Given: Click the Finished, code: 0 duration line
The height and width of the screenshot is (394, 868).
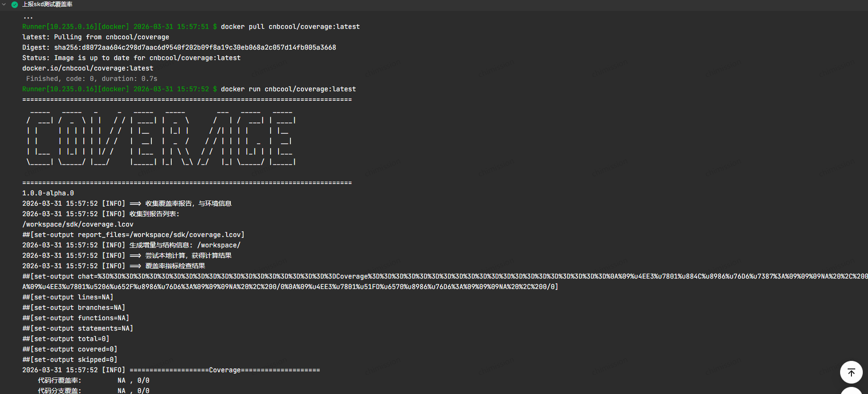Looking at the screenshot, I should pyautogui.click(x=91, y=79).
